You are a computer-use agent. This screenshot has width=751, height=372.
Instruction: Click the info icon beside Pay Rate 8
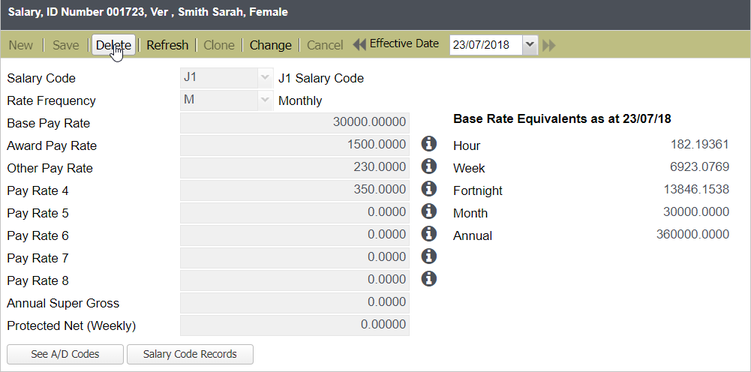pyautogui.click(x=429, y=278)
